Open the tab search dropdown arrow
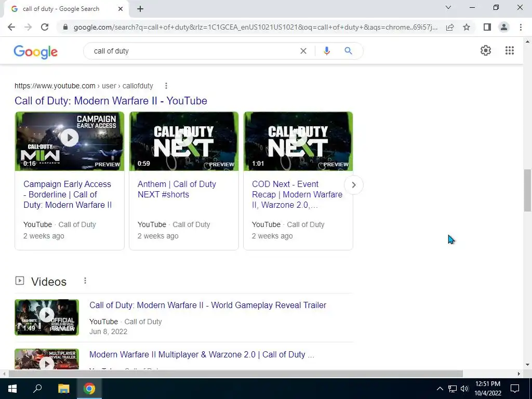Viewport: 532px width, 399px height. click(x=448, y=7)
